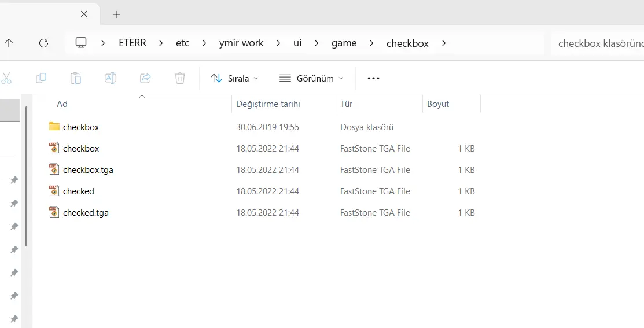644x328 pixels.
Task: Click ETERR in the breadcrumb path
Action: [133, 43]
